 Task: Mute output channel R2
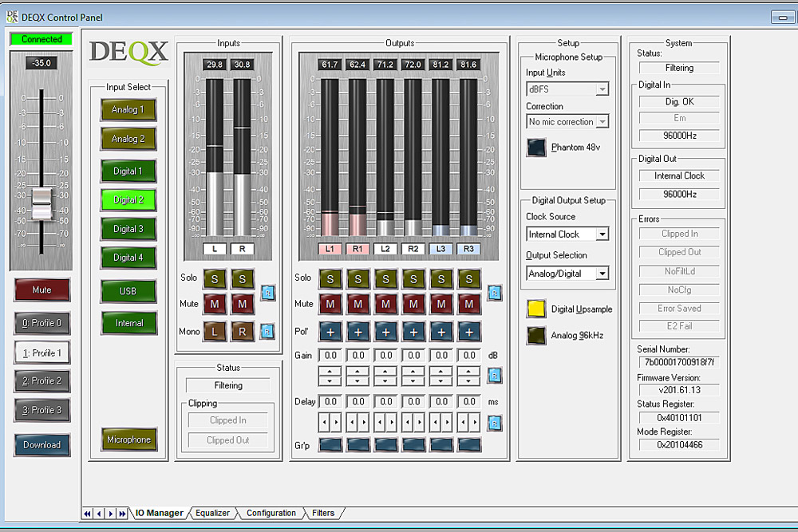click(x=413, y=304)
